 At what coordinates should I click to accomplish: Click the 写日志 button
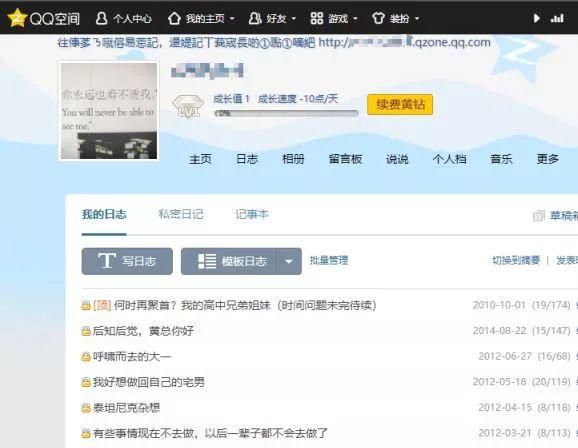point(127,261)
